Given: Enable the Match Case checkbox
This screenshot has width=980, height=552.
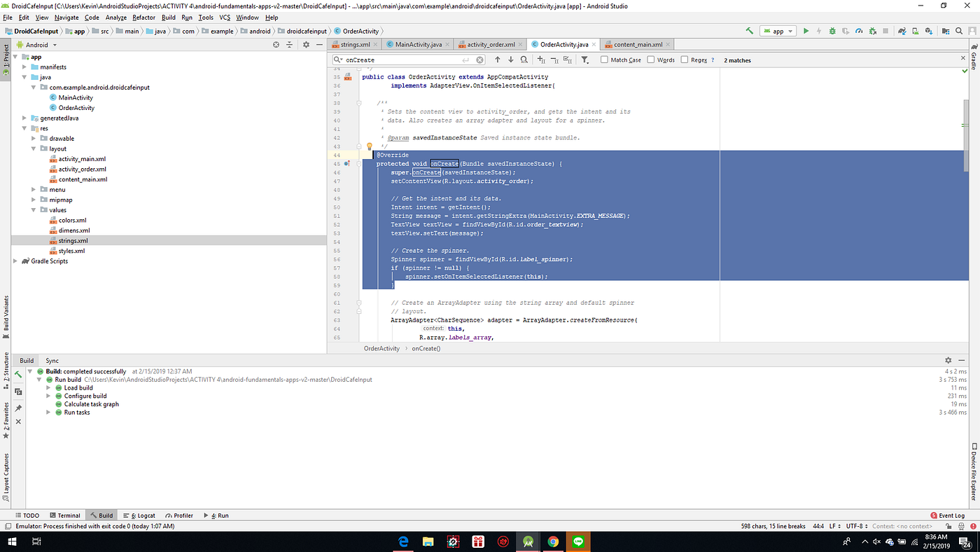Looking at the screenshot, I should click(x=603, y=60).
